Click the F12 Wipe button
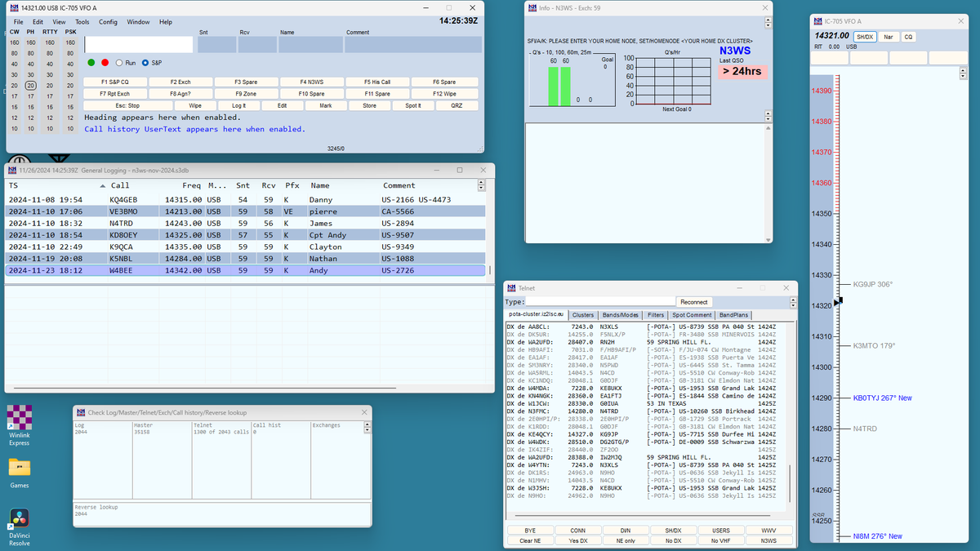 coord(444,94)
